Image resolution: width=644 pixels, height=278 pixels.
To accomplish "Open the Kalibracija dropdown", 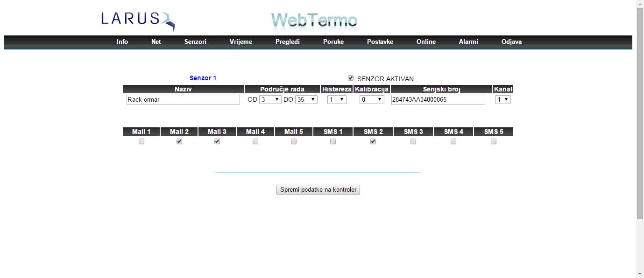I will 372,99.
